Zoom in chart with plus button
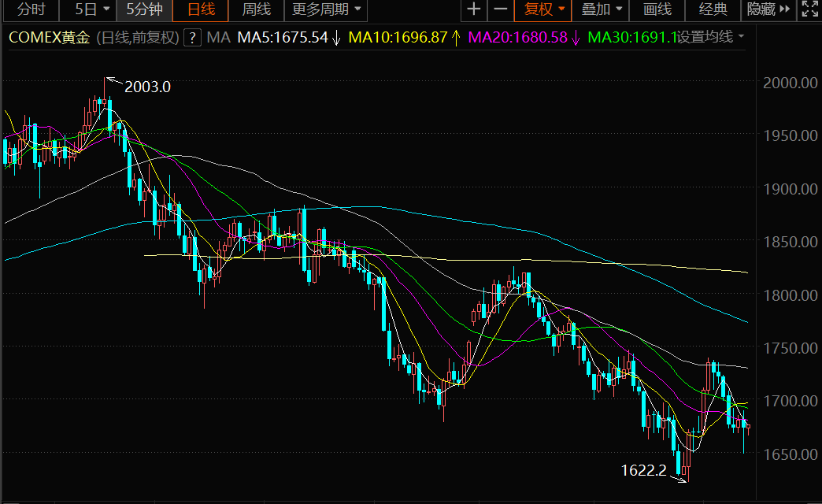 point(473,9)
